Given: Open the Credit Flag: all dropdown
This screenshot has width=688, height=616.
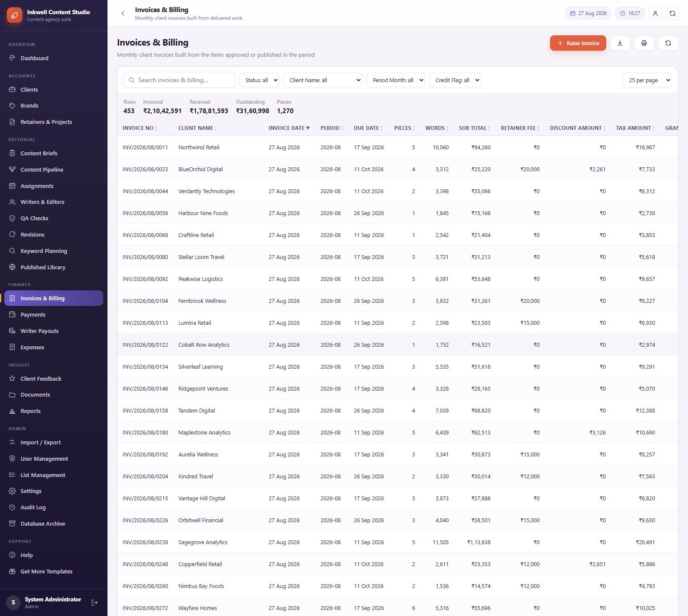Looking at the screenshot, I should coord(455,80).
